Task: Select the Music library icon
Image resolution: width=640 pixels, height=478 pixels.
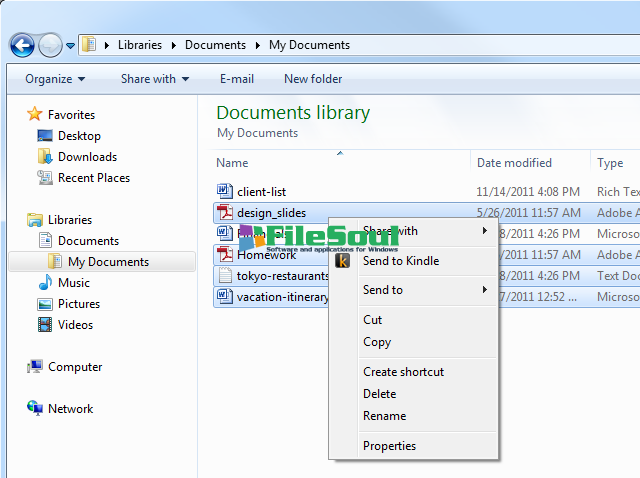Action: pos(45,283)
